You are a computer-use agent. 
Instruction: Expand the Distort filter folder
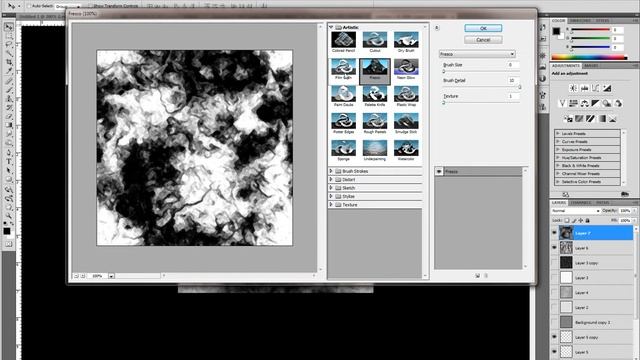331,180
